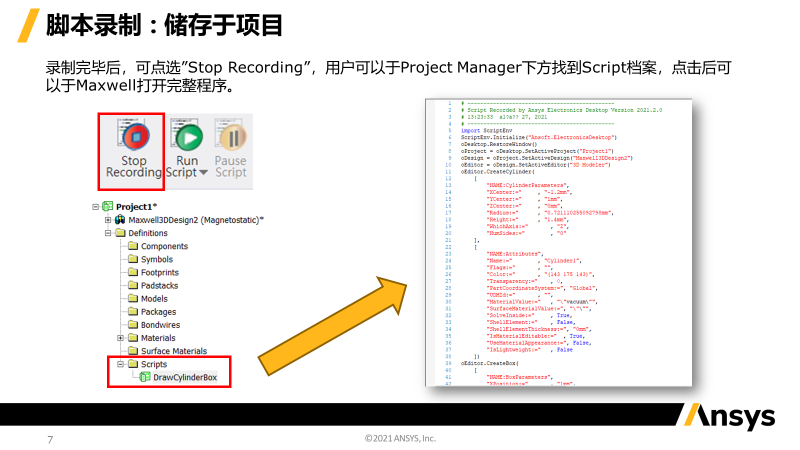Image resolution: width=800 pixels, height=450 pixels.
Task: Select the Surface Materials tree label
Action: 174,351
